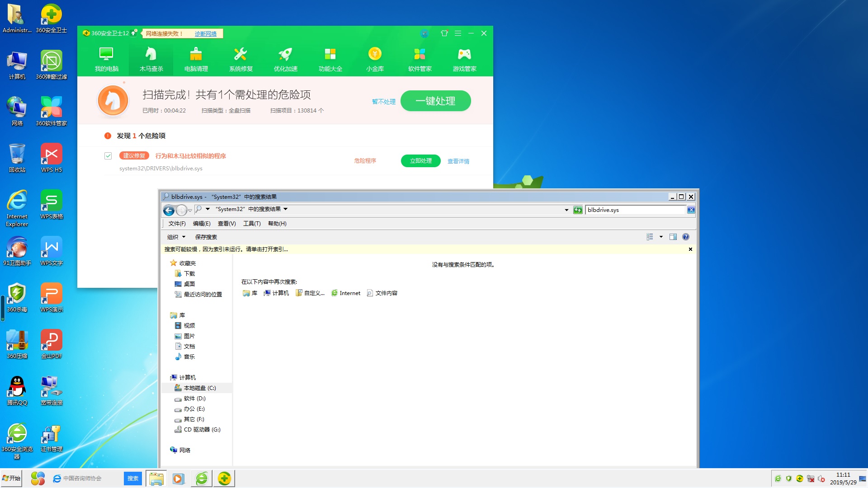The image size is (868, 488).
Task: Click the muted volume icon in system tray
Action: [821, 478]
